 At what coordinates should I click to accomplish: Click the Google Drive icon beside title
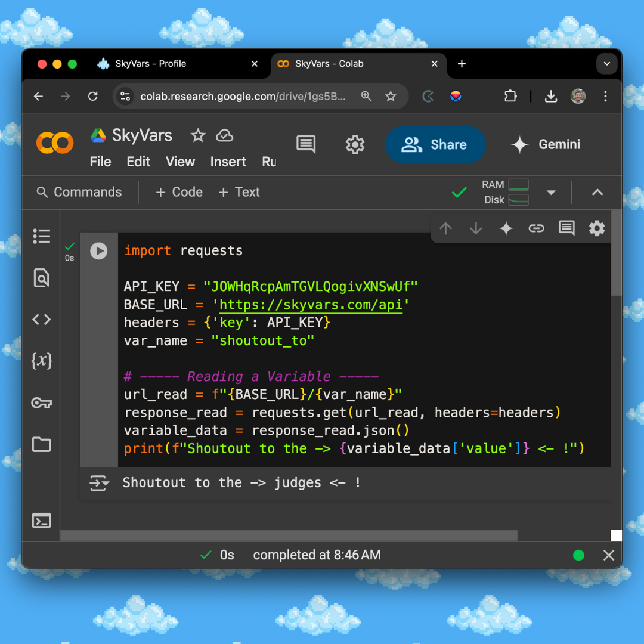(x=98, y=135)
